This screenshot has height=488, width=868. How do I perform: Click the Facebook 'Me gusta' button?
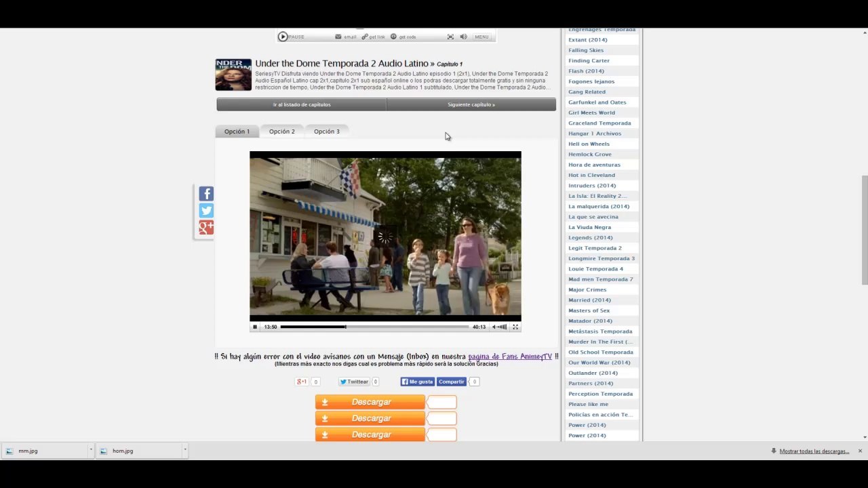click(x=417, y=382)
